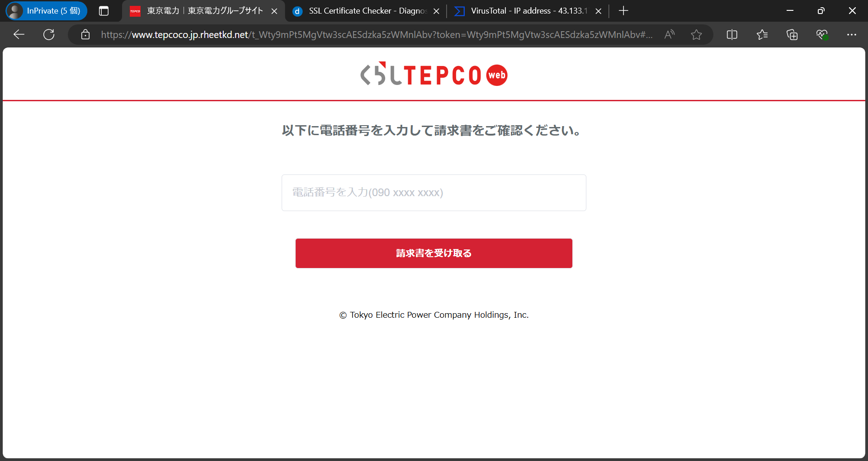Screen dimensions: 868x461
Task: Click the InPrivate profile badge
Action: [x=46, y=11]
